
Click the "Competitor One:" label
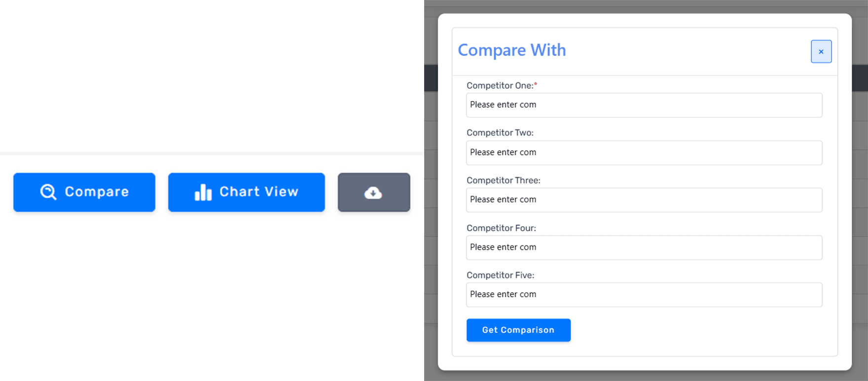(500, 86)
